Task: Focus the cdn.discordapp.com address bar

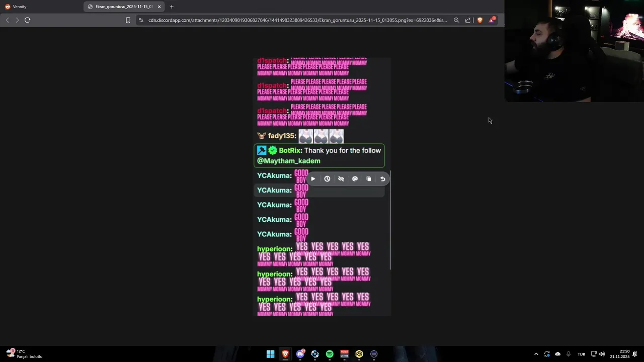Action: (x=297, y=20)
